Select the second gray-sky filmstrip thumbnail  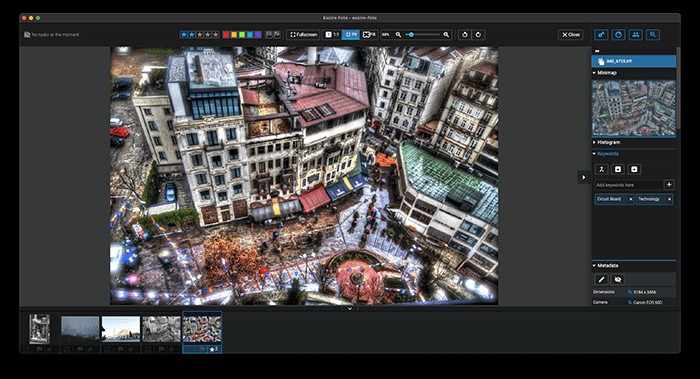[x=80, y=329]
